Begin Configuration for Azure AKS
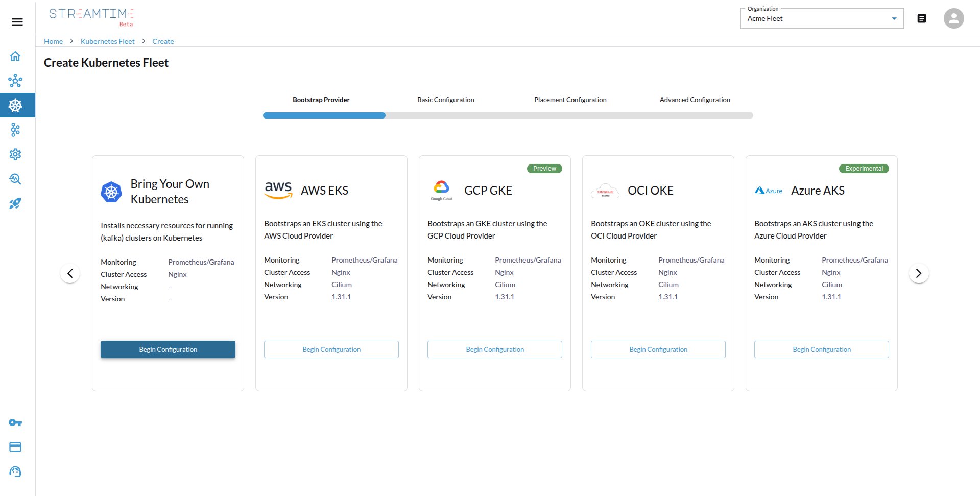Image resolution: width=980 pixels, height=496 pixels. click(x=822, y=349)
